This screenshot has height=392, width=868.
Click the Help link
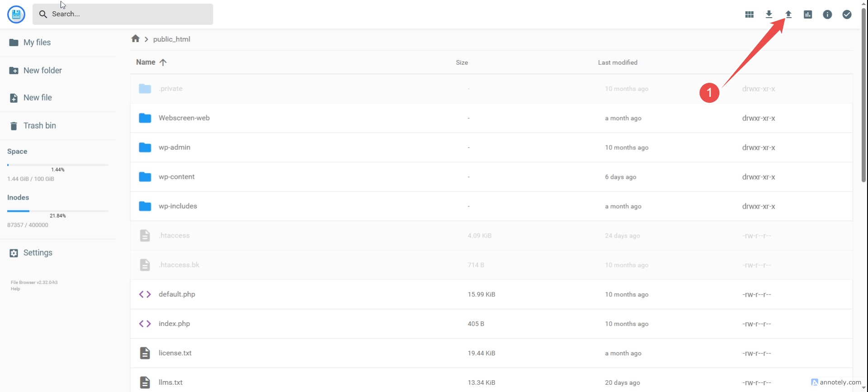pyautogui.click(x=15, y=289)
